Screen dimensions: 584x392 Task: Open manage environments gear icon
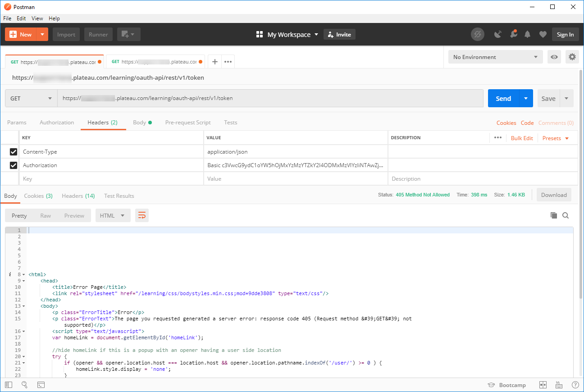[x=572, y=57]
